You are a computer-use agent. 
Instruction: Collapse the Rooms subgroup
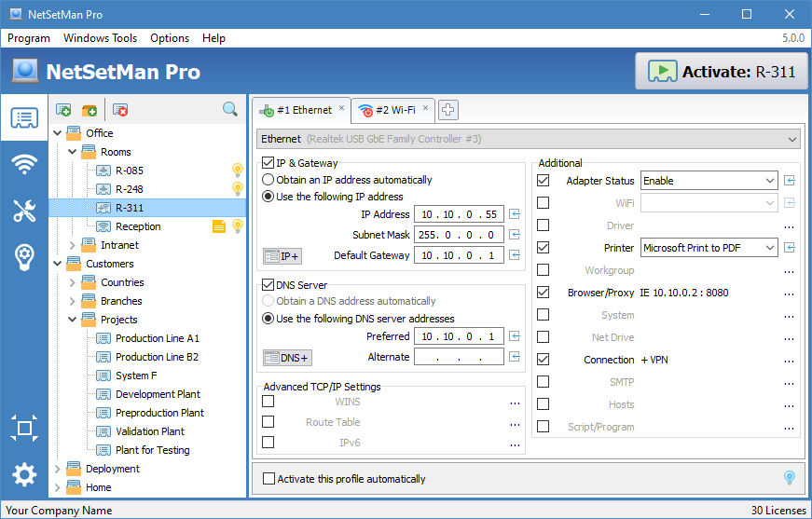coord(73,152)
